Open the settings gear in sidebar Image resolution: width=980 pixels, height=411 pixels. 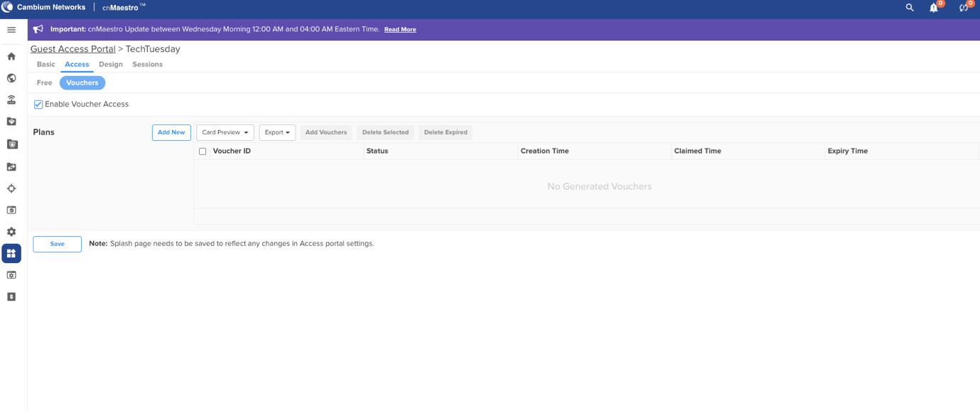coord(11,232)
